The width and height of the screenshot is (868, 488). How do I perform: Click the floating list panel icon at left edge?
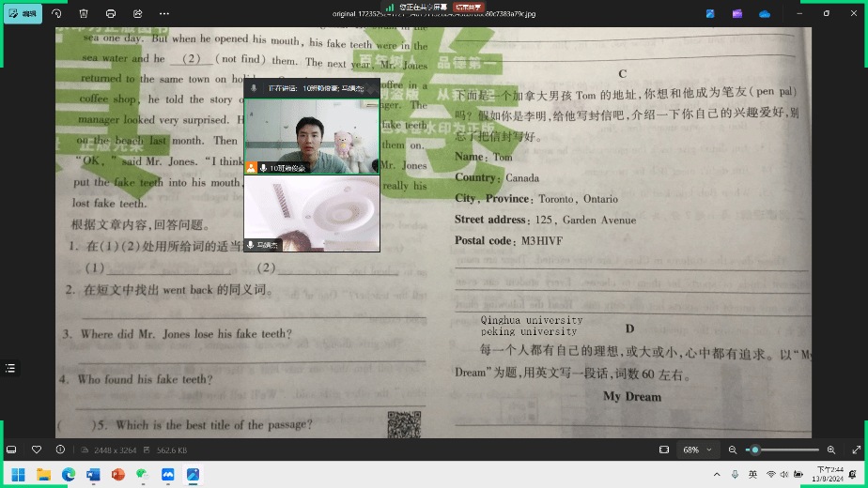pyautogui.click(x=10, y=368)
